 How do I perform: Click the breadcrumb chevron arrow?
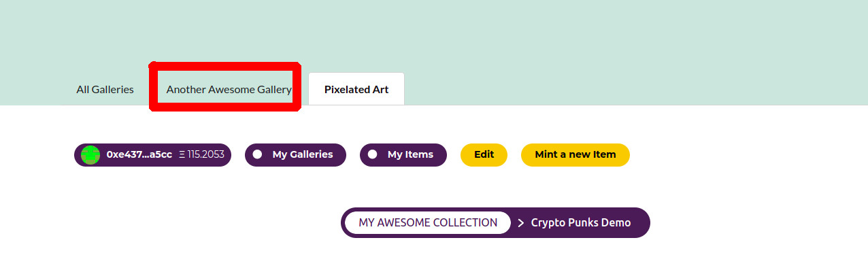pyautogui.click(x=521, y=223)
